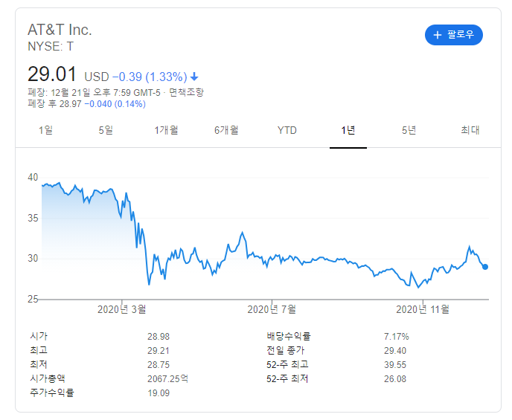
Task: Click the 시가 value 28.98
Action: point(159,337)
